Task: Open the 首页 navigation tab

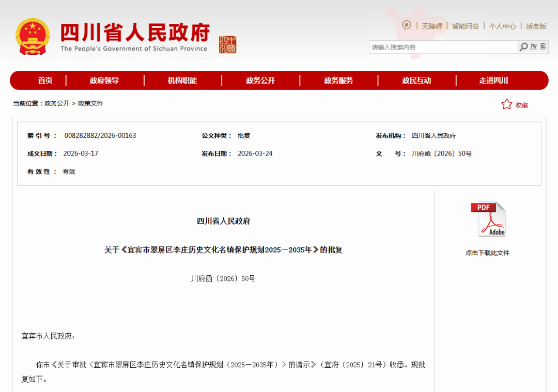Action: coord(45,81)
